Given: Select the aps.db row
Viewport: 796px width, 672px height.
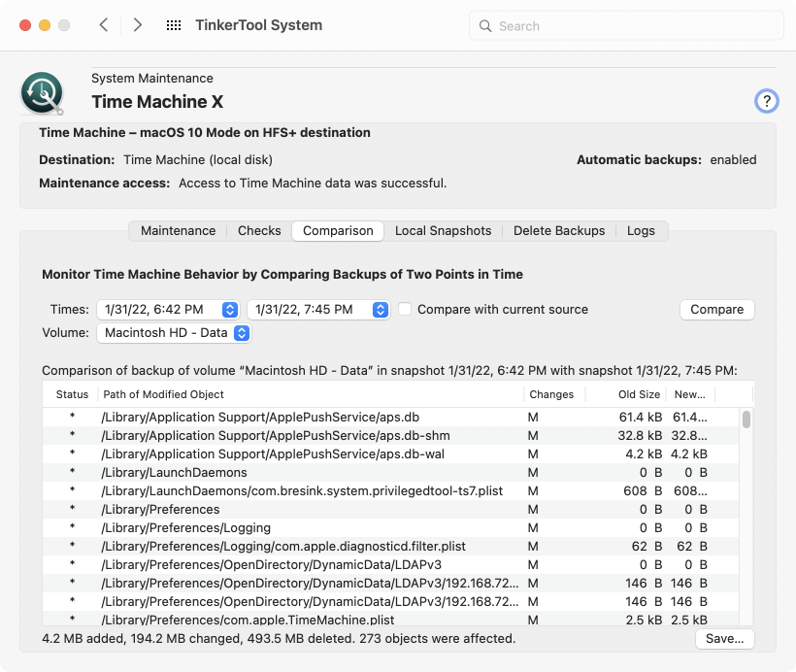Looking at the screenshot, I should pos(390,417).
